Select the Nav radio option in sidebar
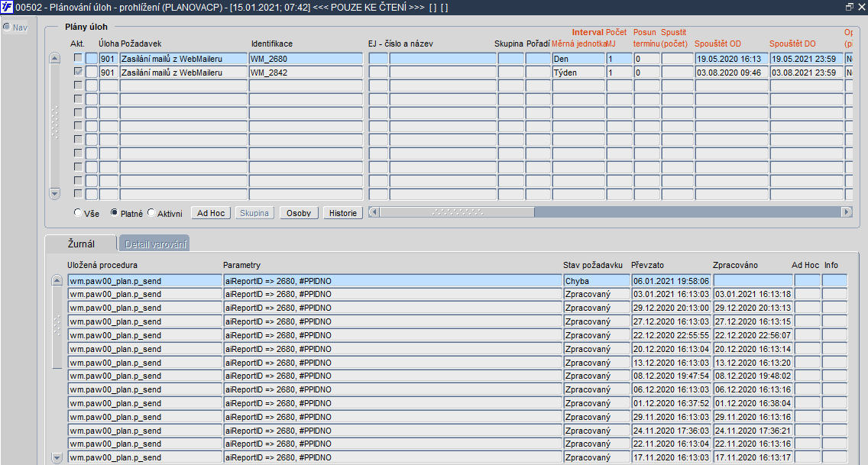This screenshot has height=465, width=868. (x=7, y=27)
